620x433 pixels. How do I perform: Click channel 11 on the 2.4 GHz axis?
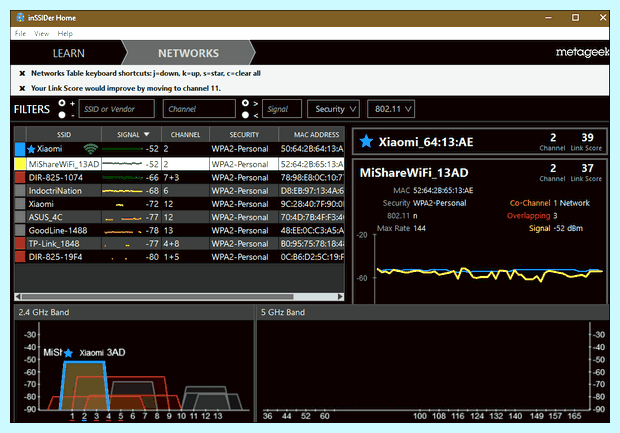click(x=193, y=416)
